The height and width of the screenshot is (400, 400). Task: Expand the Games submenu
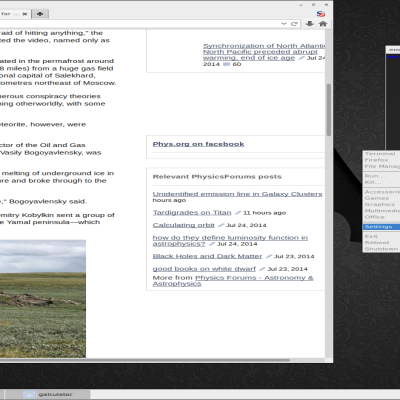click(382, 198)
